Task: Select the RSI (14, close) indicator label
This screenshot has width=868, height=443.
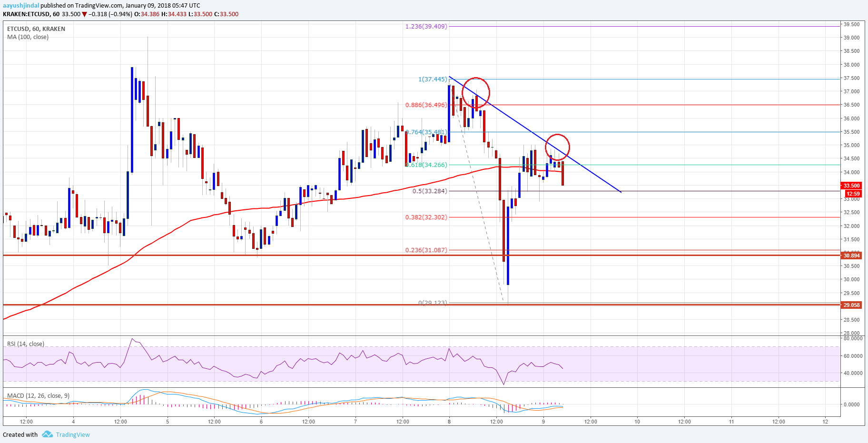Action: click(x=25, y=344)
